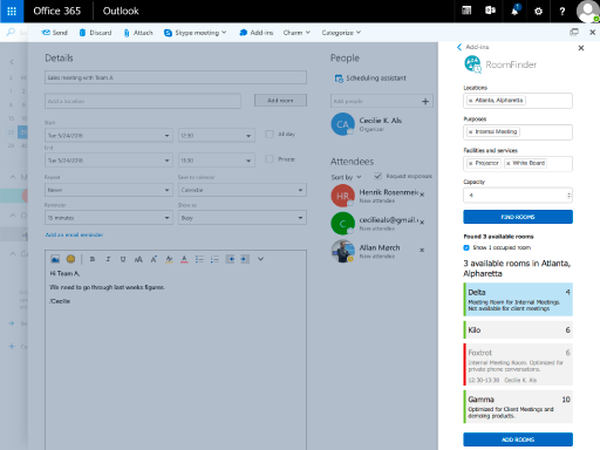Remove attendee Henrik Rosenmeier
This screenshot has height=450, width=600.
tap(422, 195)
